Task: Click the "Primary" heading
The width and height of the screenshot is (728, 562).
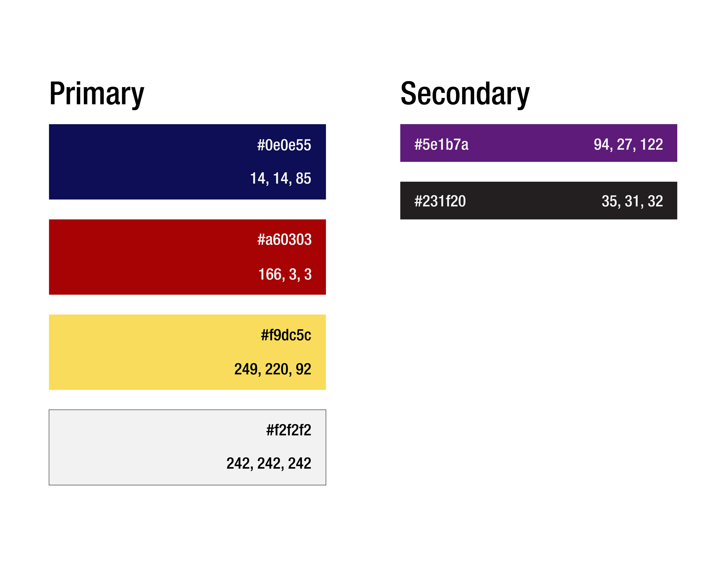Action: tap(97, 94)
